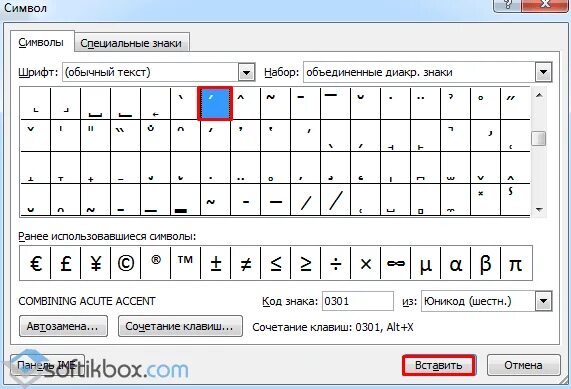Image resolution: width=571 pixels, height=389 pixels.
Task: Select the long slash overlay symbol
Action: [335, 200]
